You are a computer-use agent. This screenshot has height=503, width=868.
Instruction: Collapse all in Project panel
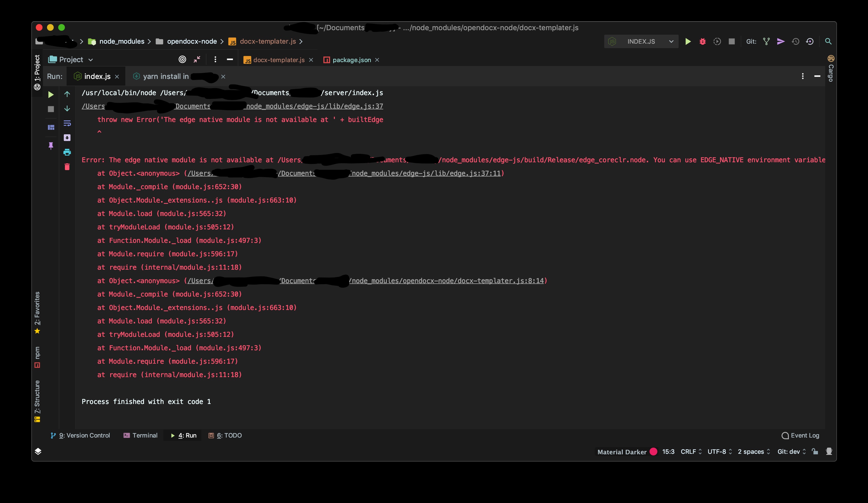click(x=197, y=60)
